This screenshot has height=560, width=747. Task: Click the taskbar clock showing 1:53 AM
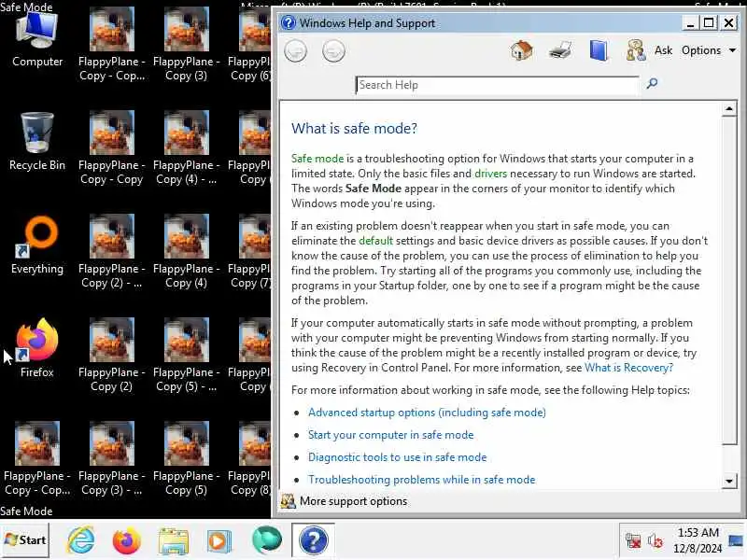[698, 540]
